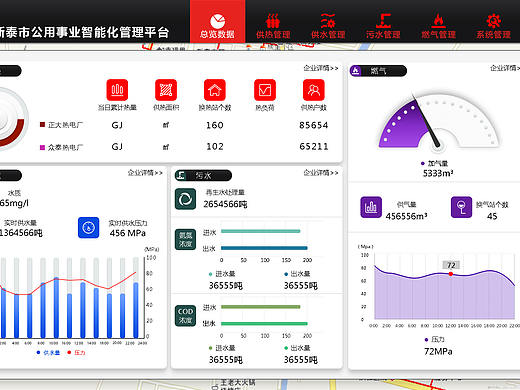Click the 换热站个数 house icon
Screen dimensions: 520x390
tap(215, 90)
